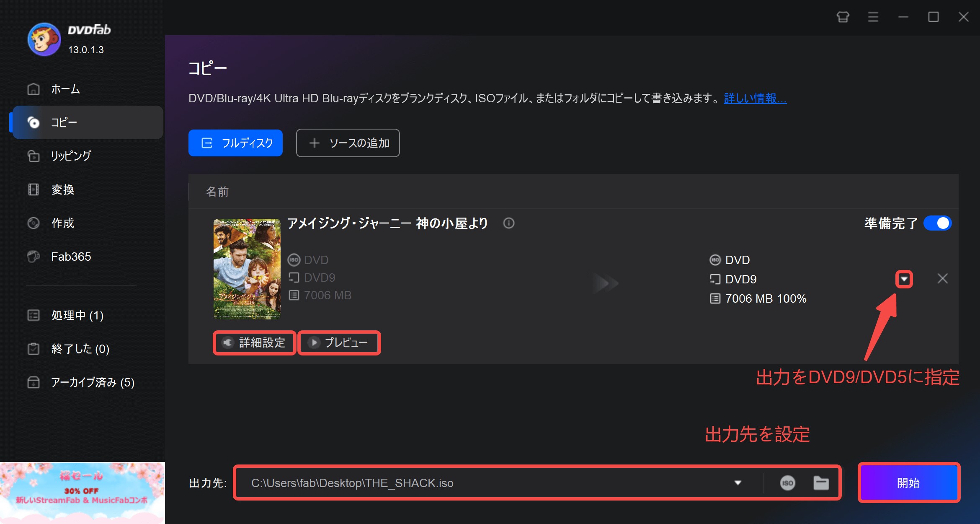Click the StreamFab 30% OFF promo banner
This screenshot has height=524, width=980.
pyautogui.click(x=83, y=493)
